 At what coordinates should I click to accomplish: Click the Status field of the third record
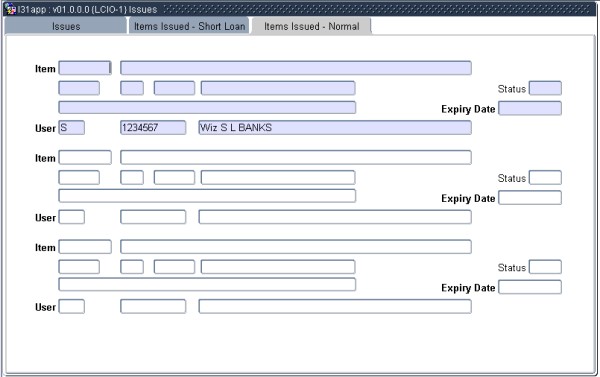[545, 267]
